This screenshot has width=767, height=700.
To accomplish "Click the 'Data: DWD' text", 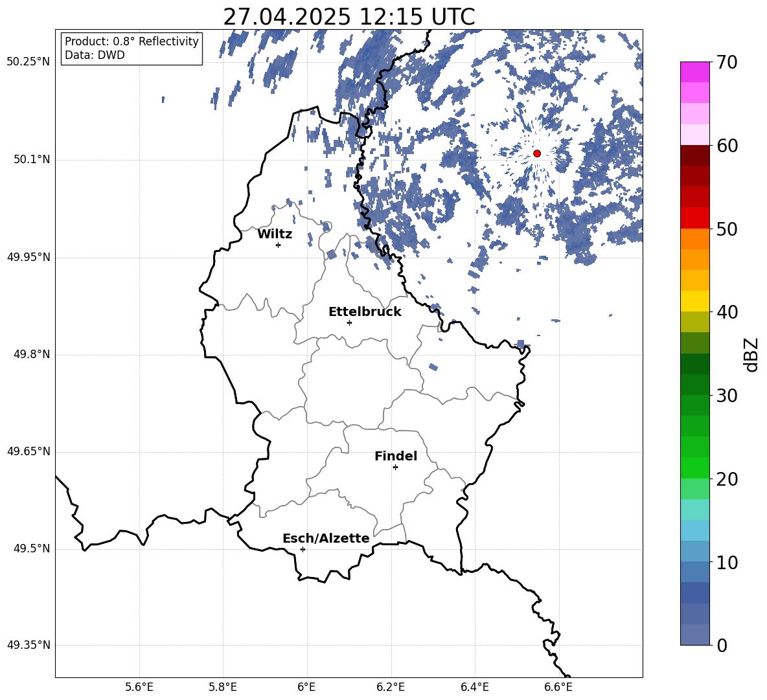I will click(95, 55).
